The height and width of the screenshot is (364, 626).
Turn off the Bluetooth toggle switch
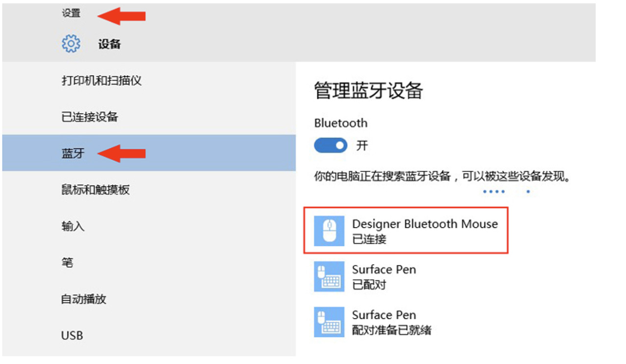(x=331, y=146)
